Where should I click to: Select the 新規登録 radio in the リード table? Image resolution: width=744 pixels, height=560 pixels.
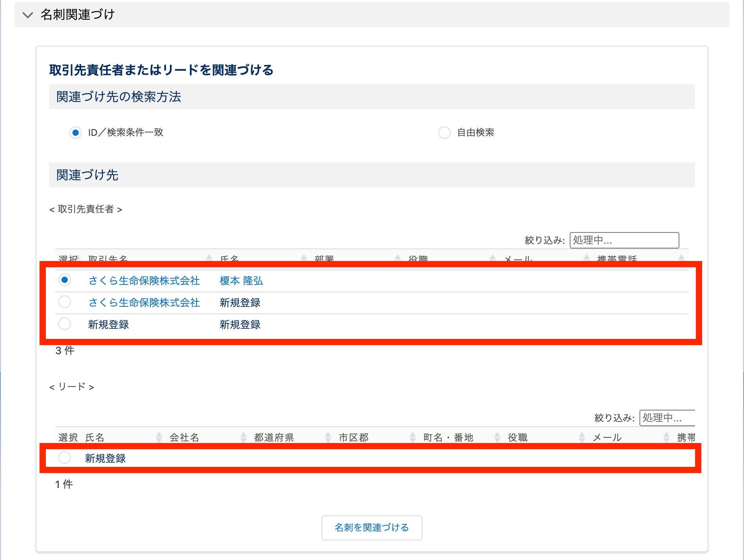click(65, 457)
